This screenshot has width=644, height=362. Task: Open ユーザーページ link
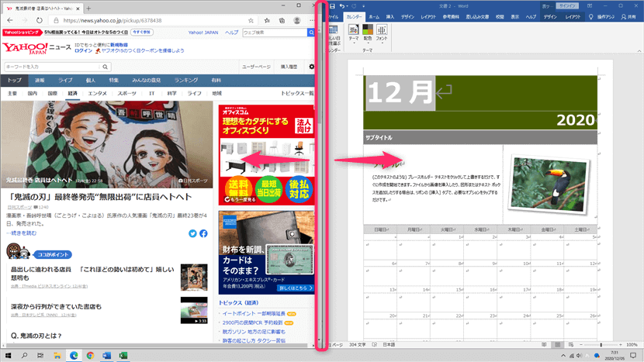[x=256, y=67]
